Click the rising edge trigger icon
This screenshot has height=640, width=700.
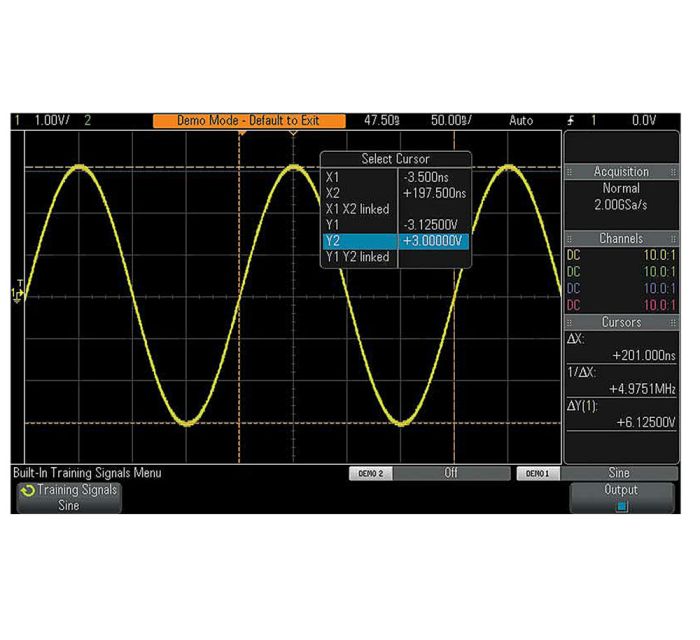(x=571, y=121)
